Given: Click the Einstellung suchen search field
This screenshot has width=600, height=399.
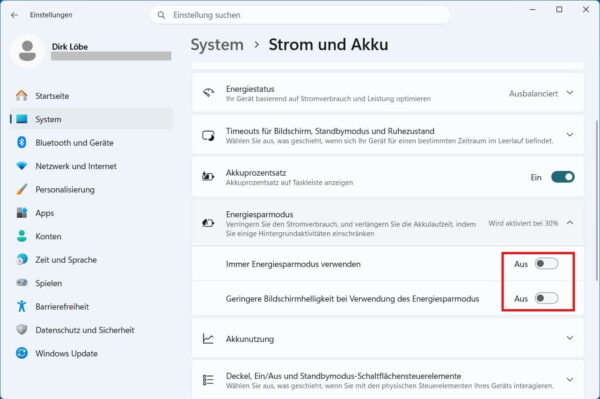Looking at the screenshot, I should 300,15.
